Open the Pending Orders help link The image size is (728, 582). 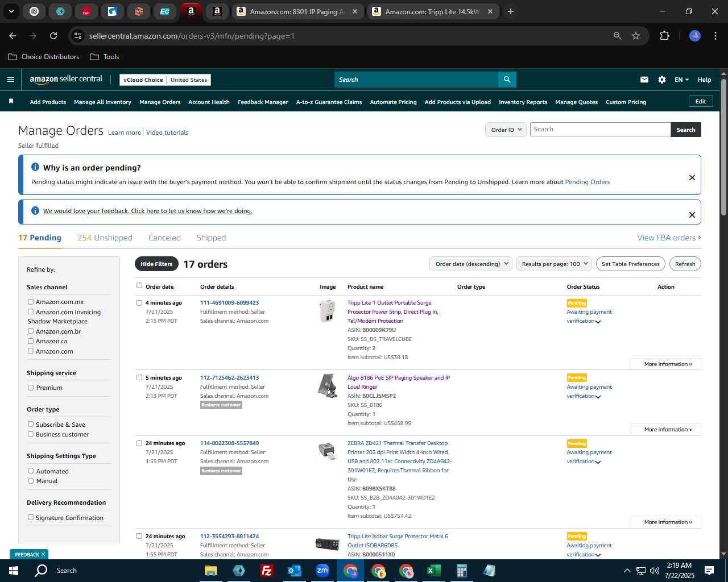point(587,182)
